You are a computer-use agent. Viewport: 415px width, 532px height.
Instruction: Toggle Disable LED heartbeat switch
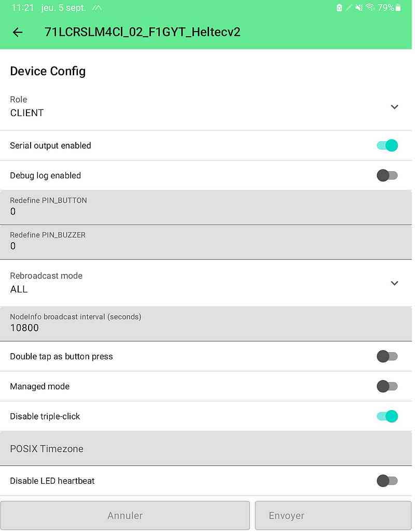(387, 481)
